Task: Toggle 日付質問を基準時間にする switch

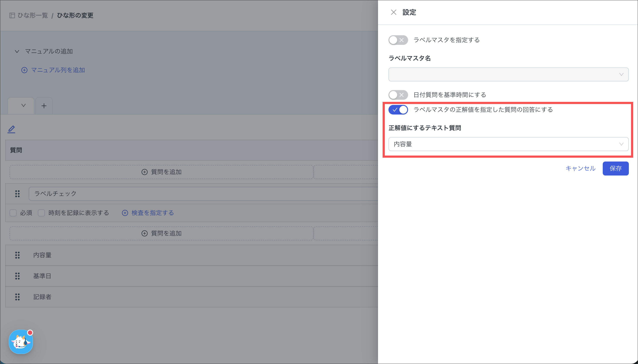Action: pos(398,95)
